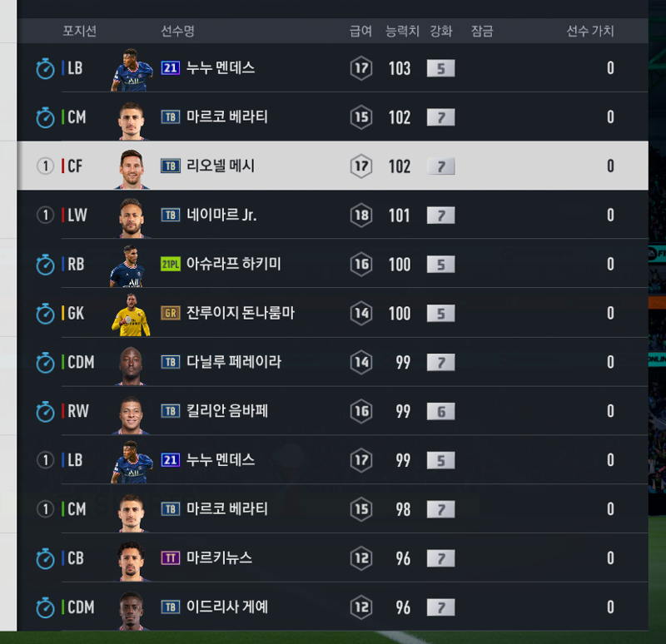Sort by the 선수 가치 column header

(x=590, y=31)
